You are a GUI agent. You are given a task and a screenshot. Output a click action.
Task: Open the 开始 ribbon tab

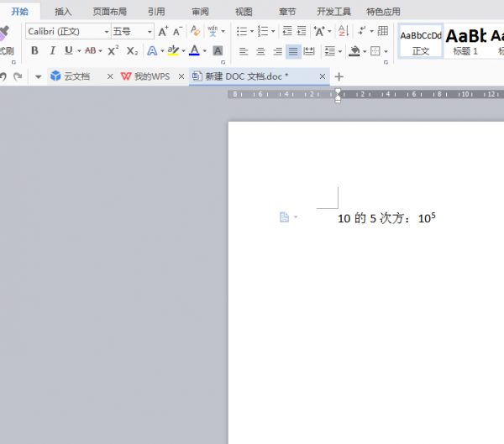pos(20,12)
